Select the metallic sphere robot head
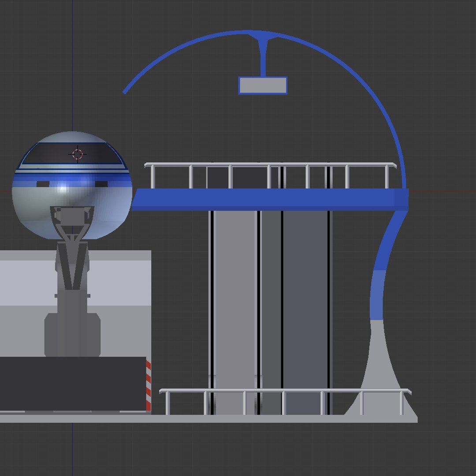 tap(72, 186)
